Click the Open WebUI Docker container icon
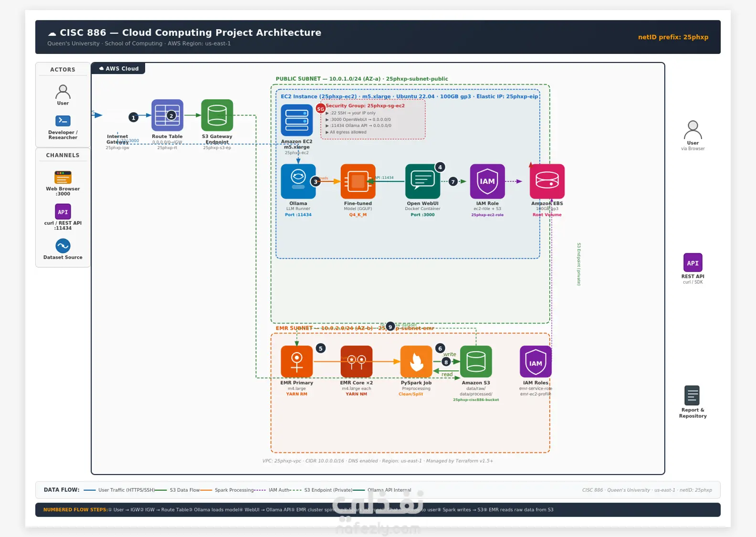 pyautogui.click(x=422, y=181)
